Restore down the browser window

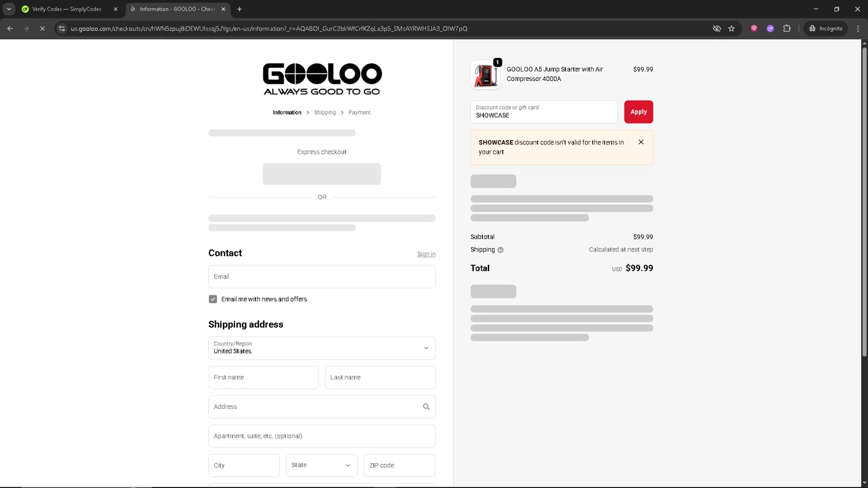coord(837,9)
